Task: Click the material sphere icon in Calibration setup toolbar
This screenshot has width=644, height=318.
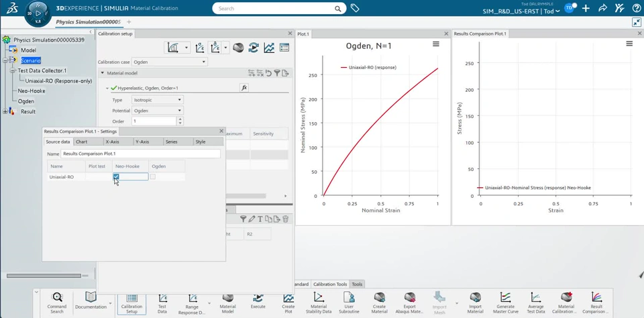Action: tap(238, 48)
